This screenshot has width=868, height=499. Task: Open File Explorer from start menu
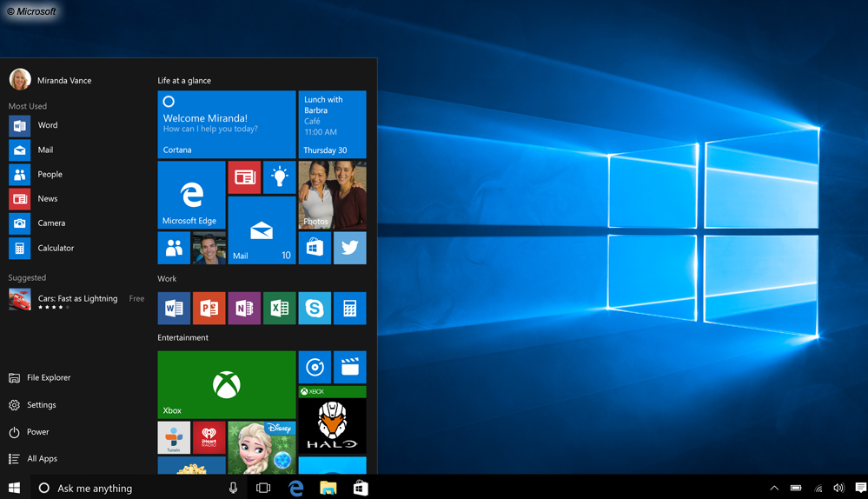[x=40, y=377]
